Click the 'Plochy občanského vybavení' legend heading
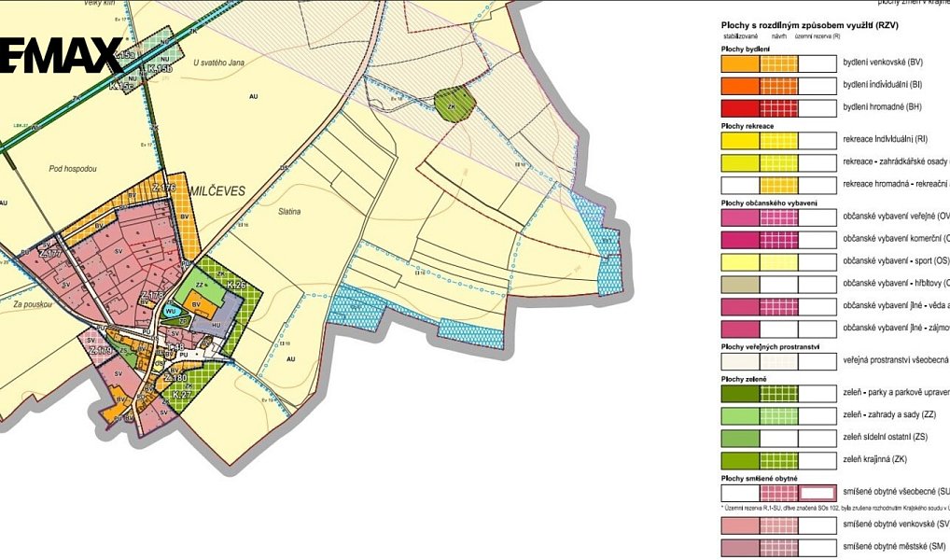The width and height of the screenshot is (950, 560). 769,203
